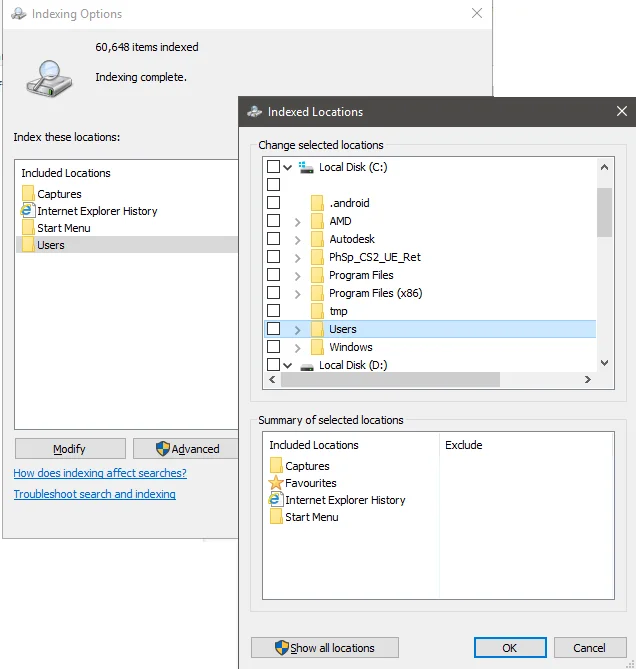
Task: Check the Autodesk folder checkbox
Action: point(273,239)
